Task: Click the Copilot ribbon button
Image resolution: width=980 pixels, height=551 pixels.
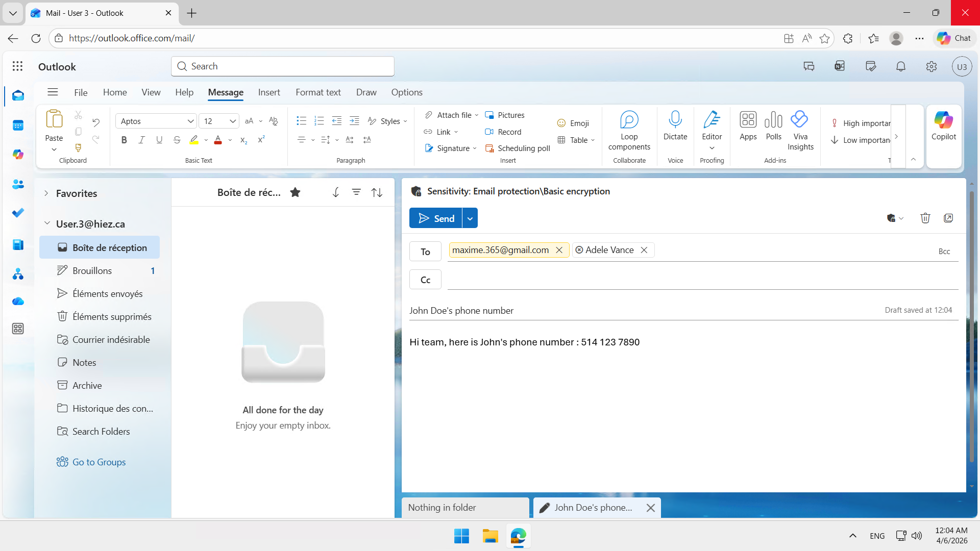Action: (943, 126)
